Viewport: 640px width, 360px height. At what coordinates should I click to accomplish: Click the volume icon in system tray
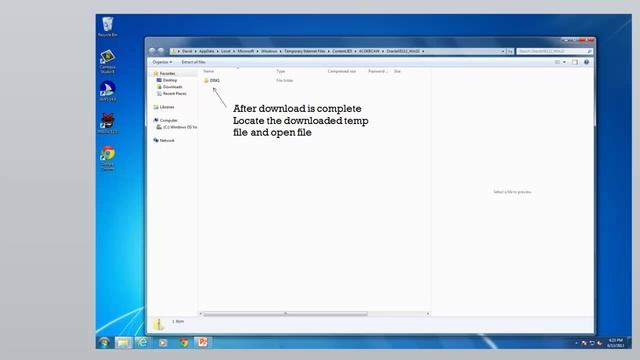pyautogui.click(x=599, y=343)
